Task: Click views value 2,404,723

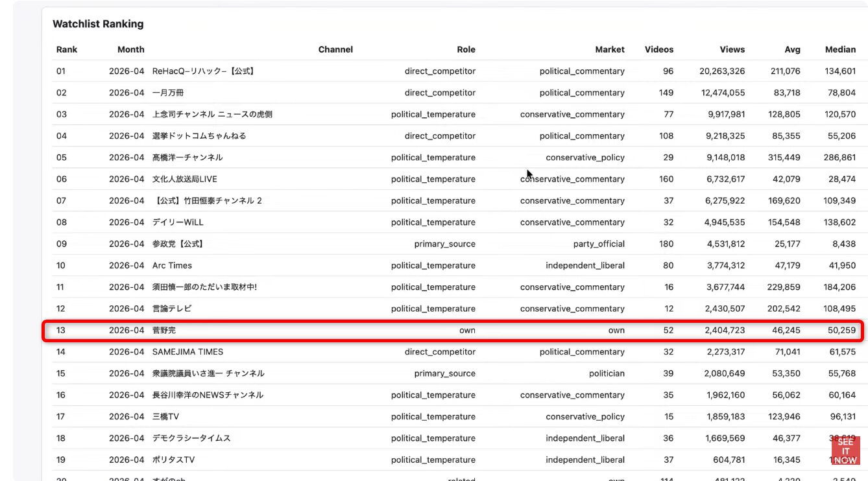Action: (725, 331)
